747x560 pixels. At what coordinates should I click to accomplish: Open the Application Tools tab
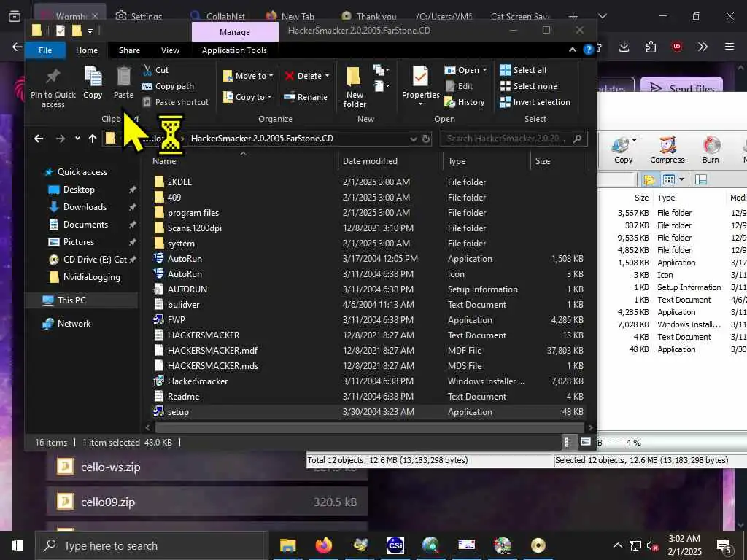[x=234, y=50]
